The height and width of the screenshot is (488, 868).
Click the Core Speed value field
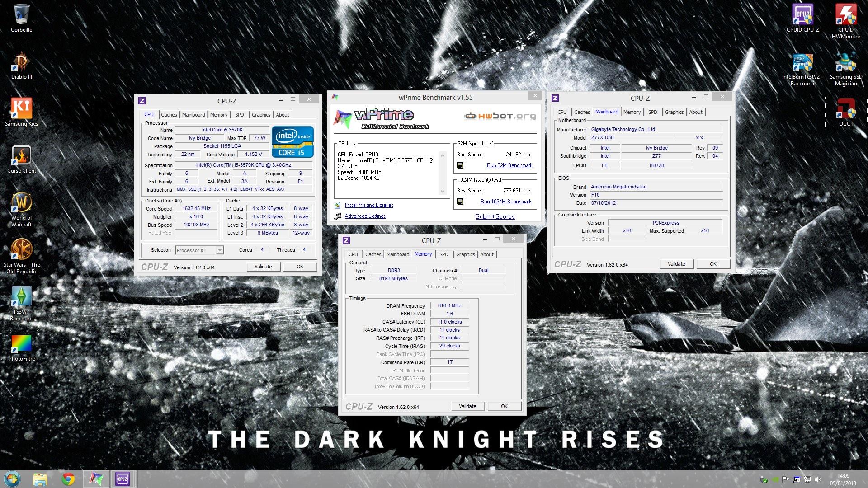tap(197, 209)
